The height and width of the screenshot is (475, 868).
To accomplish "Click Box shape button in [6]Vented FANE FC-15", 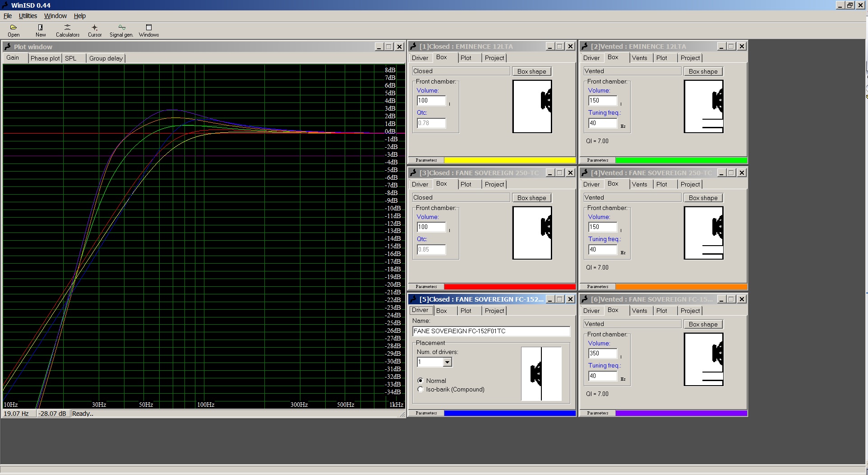I will click(703, 324).
